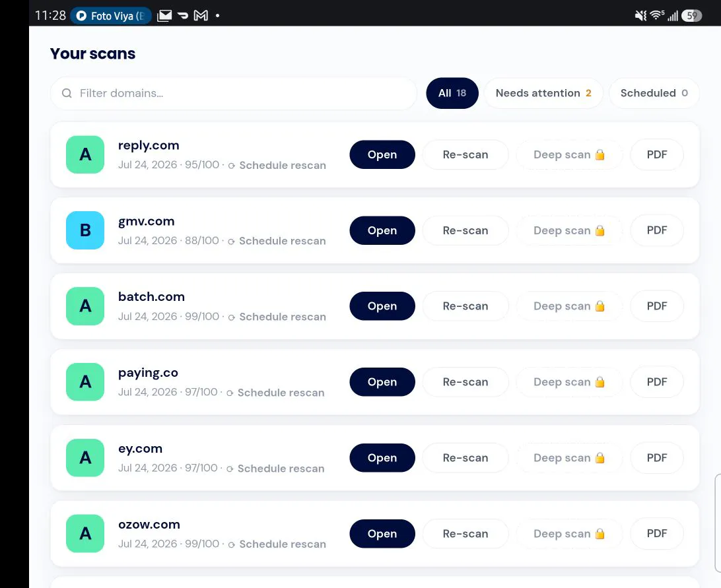
Task: Switch to the Needs attention tab
Action: pos(543,93)
